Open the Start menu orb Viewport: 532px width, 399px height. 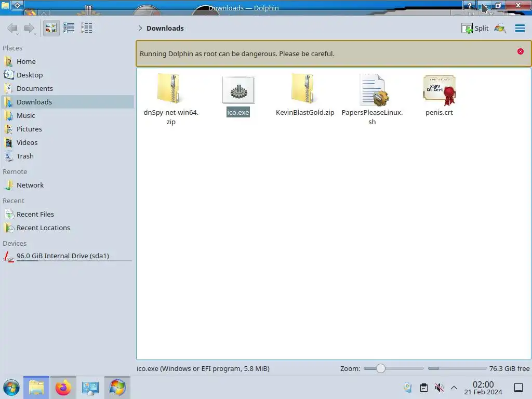pos(11,388)
